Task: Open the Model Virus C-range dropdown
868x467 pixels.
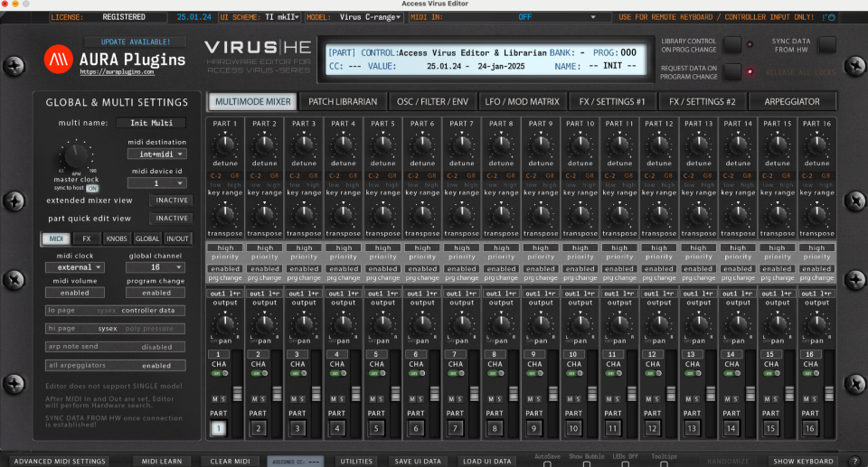Action: point(370,17)
